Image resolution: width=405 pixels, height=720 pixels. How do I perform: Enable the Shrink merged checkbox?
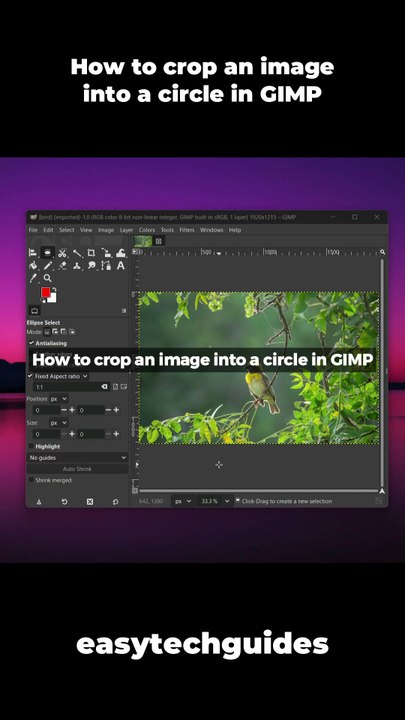pos(31,480)
